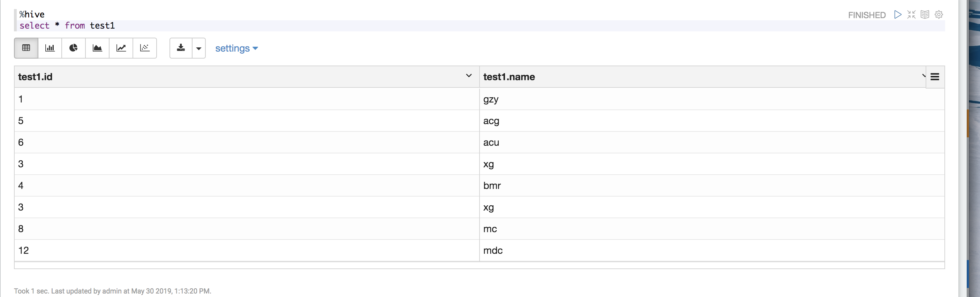Click the code editor query line
Viewport: 980px width, 297px height.
point(481,25)
